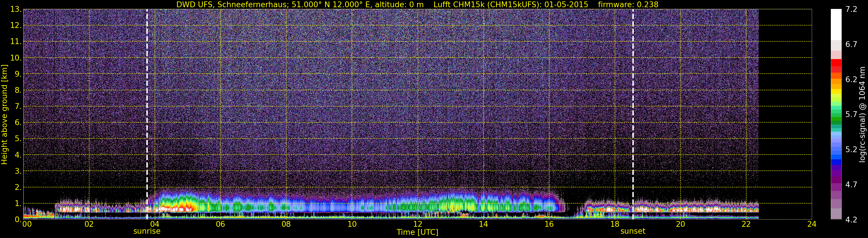
Task: Click the '12.' height tick label
Action: pyautogui.click(x=16, y=26)
